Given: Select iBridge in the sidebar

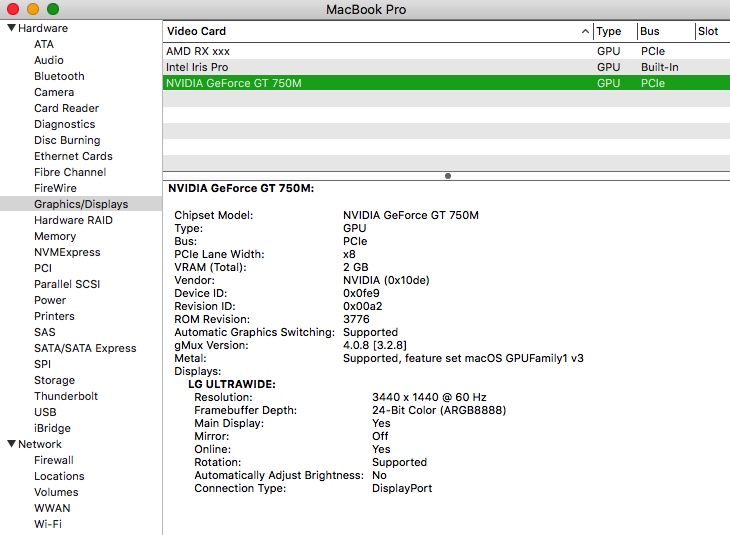Looking at the screenshot, I should click(x=52, y=428).
